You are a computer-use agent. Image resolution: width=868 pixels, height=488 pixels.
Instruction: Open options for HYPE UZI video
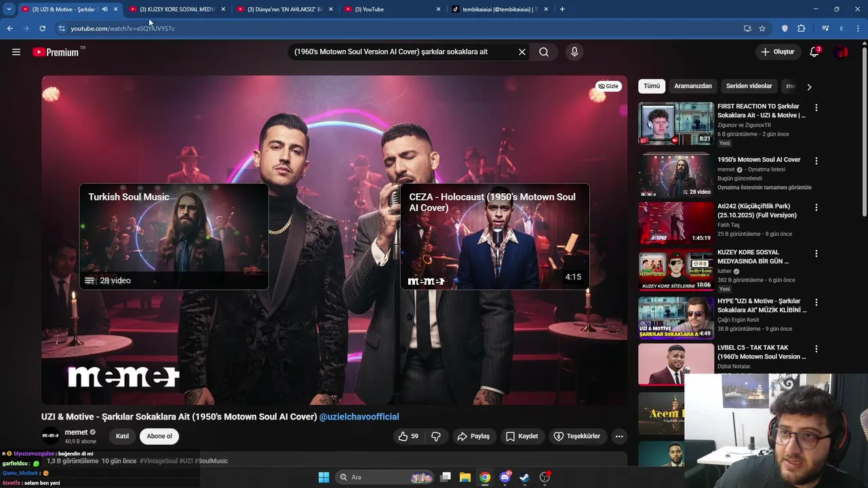tap(816, 302)
